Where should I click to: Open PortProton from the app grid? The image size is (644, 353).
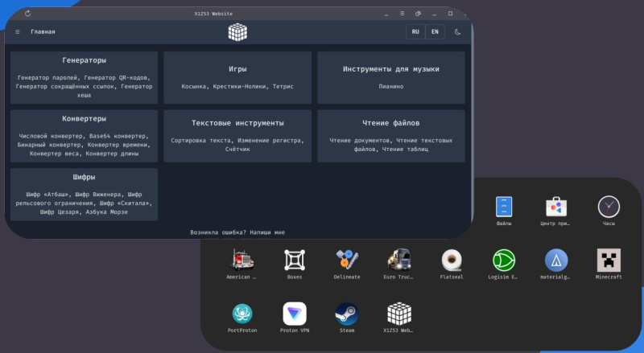tap(242, 314)
